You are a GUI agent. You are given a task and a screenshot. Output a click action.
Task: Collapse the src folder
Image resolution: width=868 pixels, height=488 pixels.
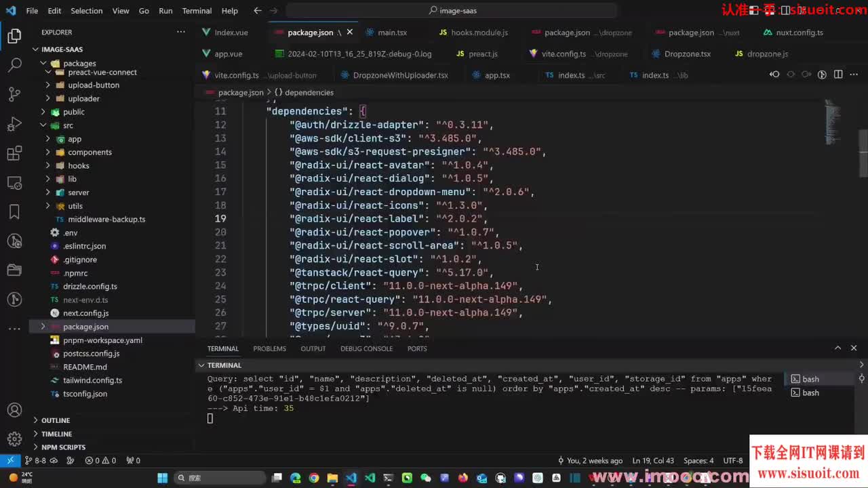click(112, 125)
